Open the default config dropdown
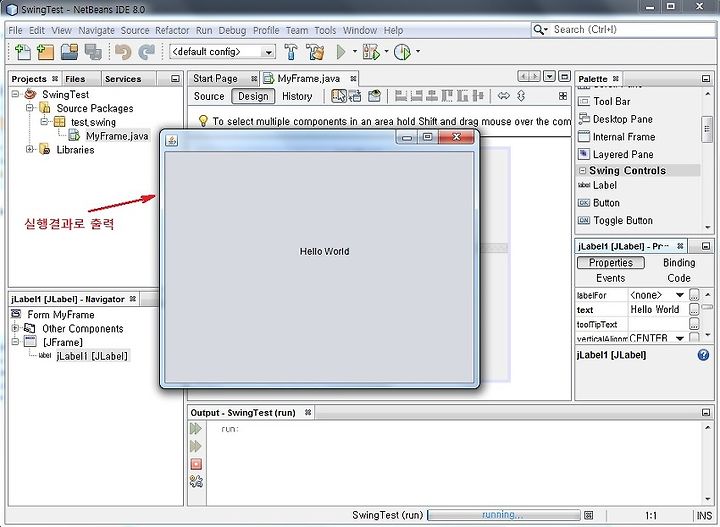 tap(268, 52)
